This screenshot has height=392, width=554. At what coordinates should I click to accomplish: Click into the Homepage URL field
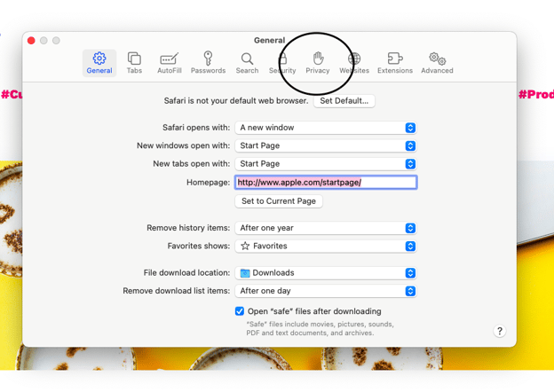326,183
